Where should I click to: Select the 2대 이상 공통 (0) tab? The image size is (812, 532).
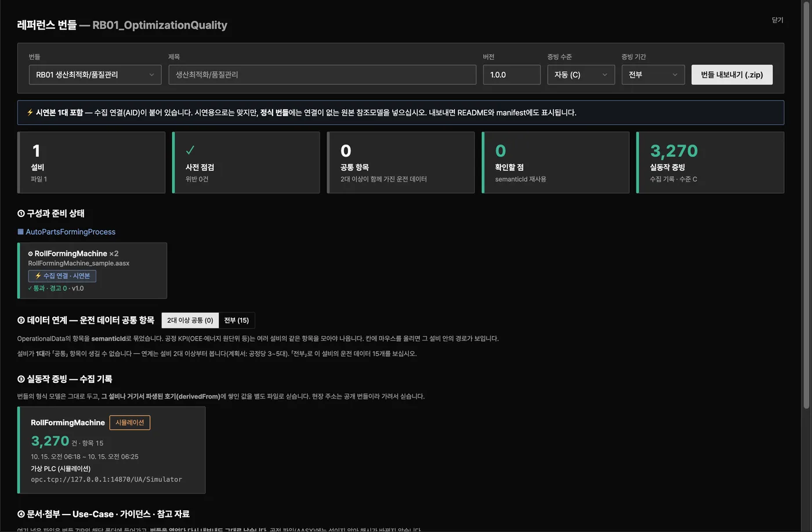(190, 320)
